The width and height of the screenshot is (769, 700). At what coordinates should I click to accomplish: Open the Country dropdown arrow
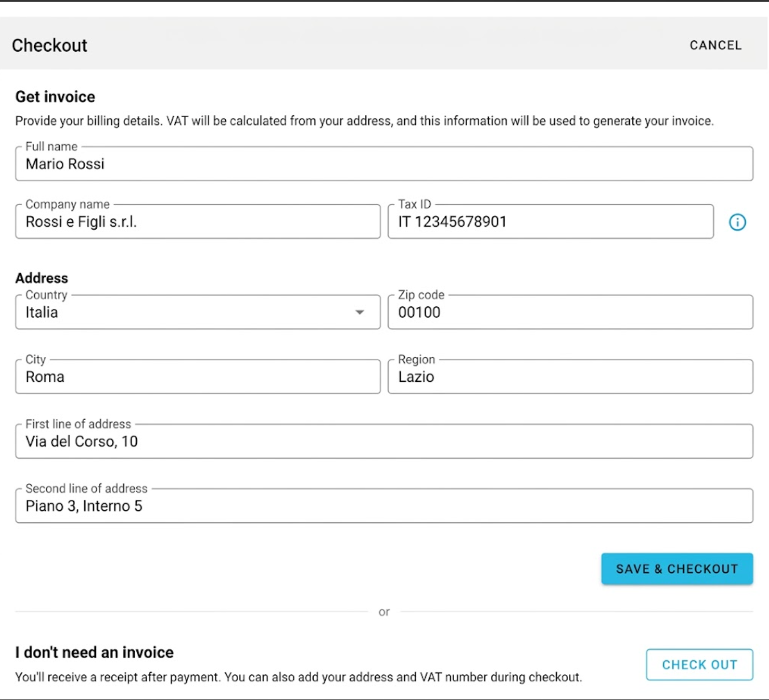point(359,312)
